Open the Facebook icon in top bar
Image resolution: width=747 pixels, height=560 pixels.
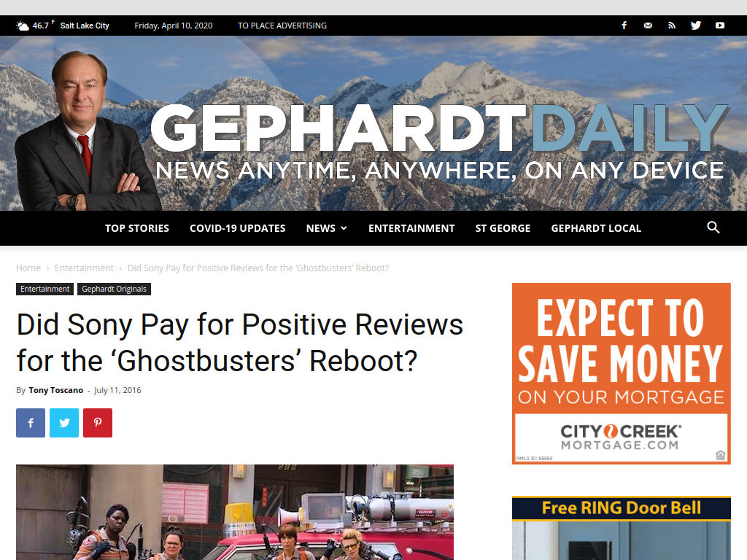[x=624, y=26]
